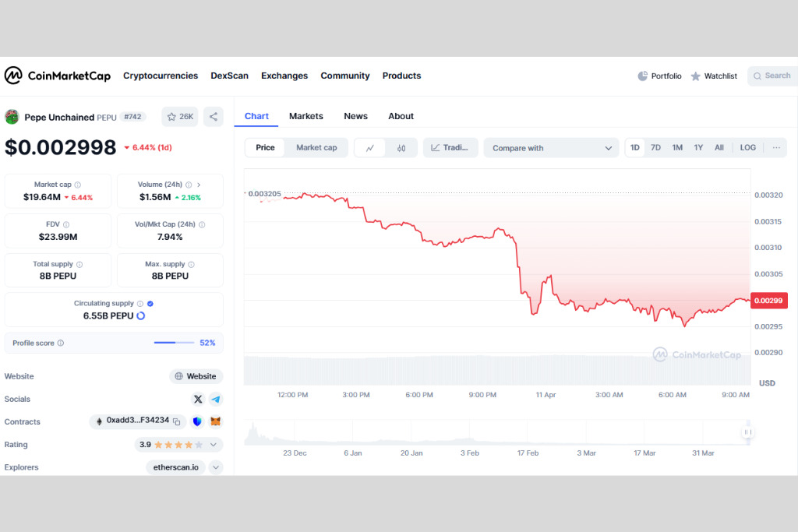Image resolution: width=798 pixels, height=532 pixels.
Task: Open the Telegram social link
Action: [216, 400]
